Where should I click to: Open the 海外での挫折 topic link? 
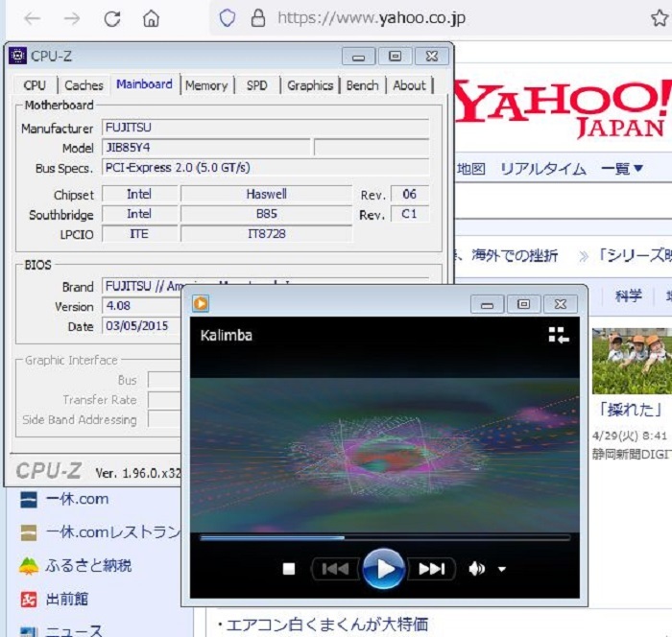click(516, 256)
